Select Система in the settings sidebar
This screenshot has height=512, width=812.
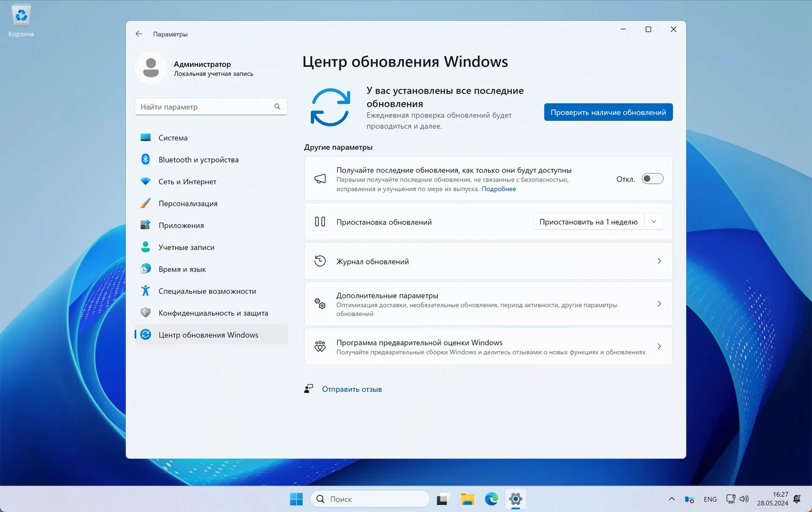[211, 138]
